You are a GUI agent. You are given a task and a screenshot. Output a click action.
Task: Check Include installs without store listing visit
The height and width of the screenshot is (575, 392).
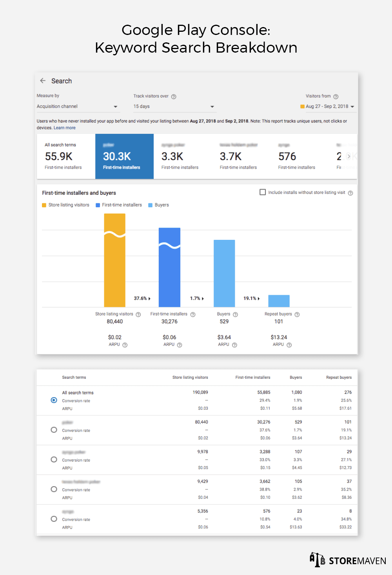263,192
